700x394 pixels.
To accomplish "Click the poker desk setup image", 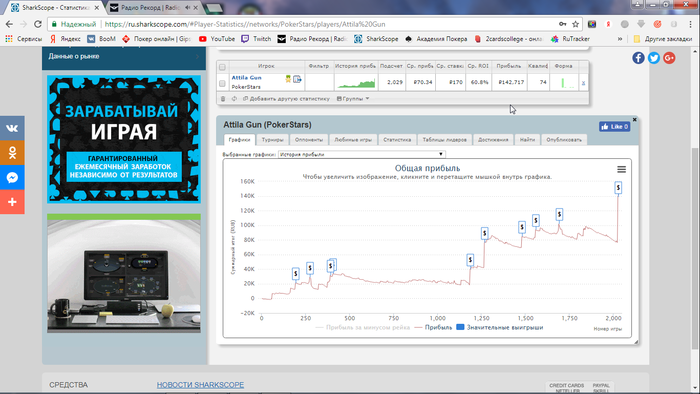I will click(124, 273).
